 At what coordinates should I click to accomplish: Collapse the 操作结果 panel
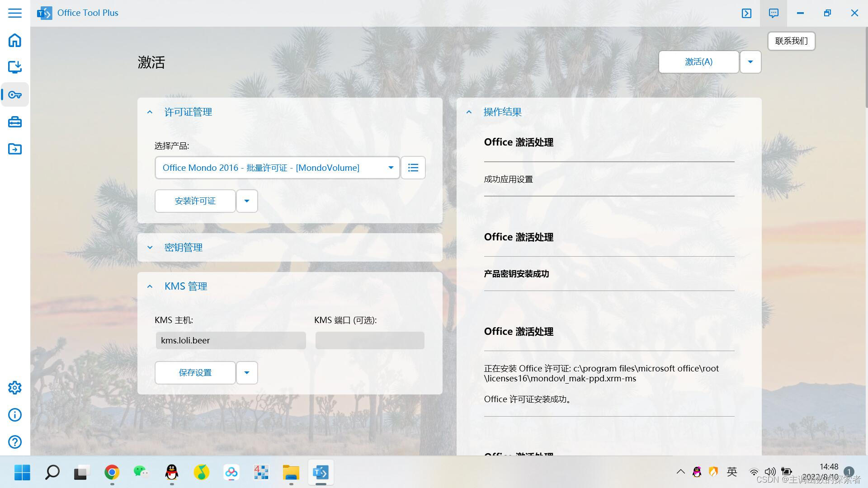[x=469, y=112]
